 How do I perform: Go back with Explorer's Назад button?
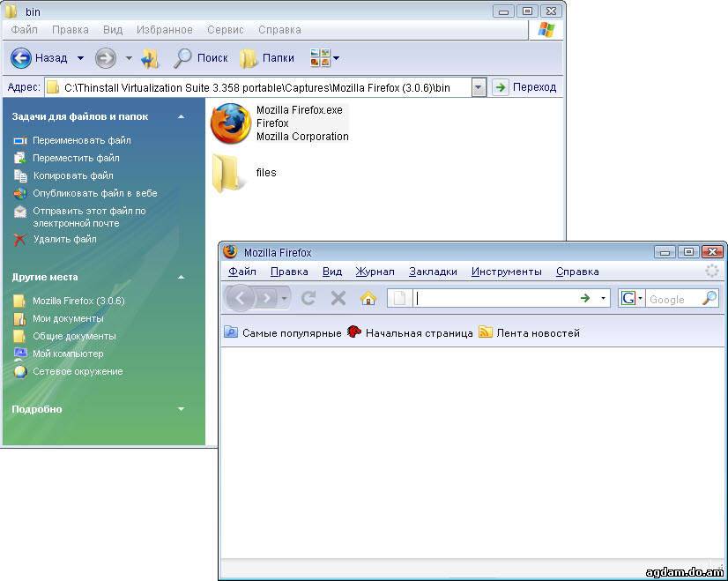click(x=39, y=58)
